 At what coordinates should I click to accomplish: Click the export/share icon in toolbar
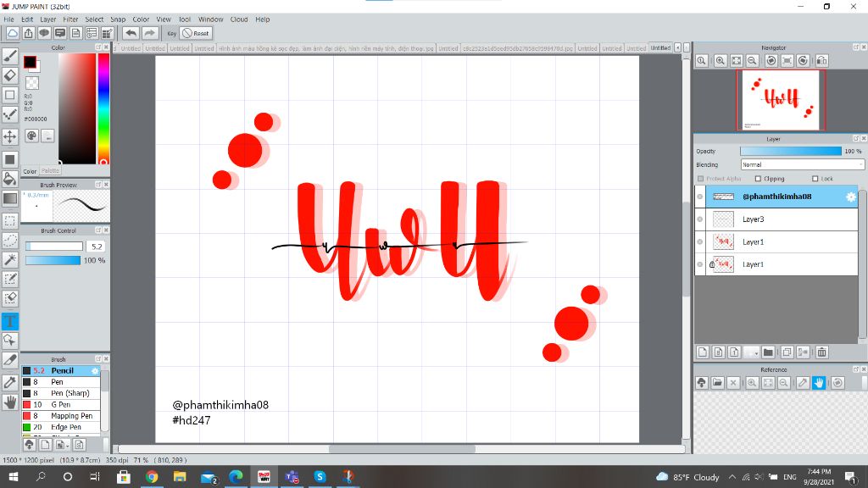28,33
